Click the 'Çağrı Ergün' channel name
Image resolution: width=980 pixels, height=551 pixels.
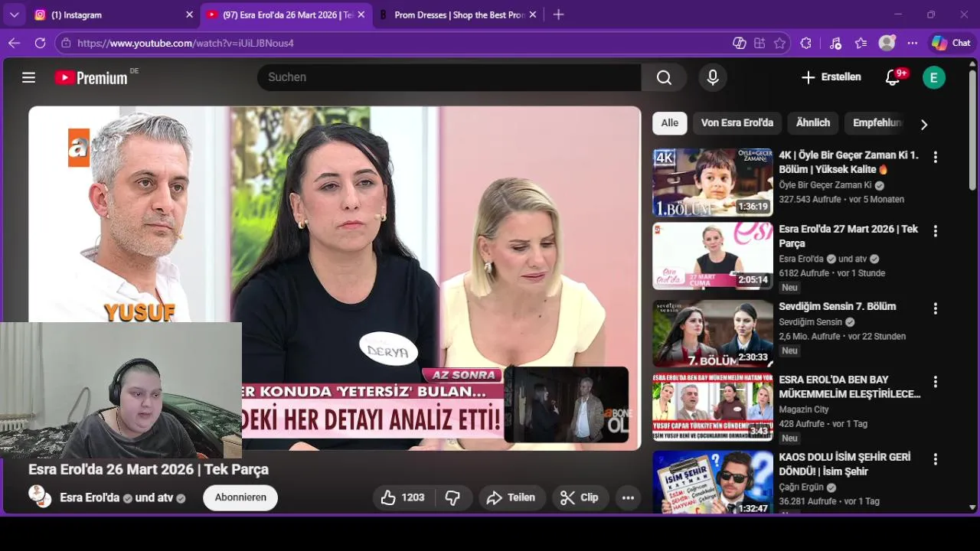pyautogui.click(x=802, y=487)
